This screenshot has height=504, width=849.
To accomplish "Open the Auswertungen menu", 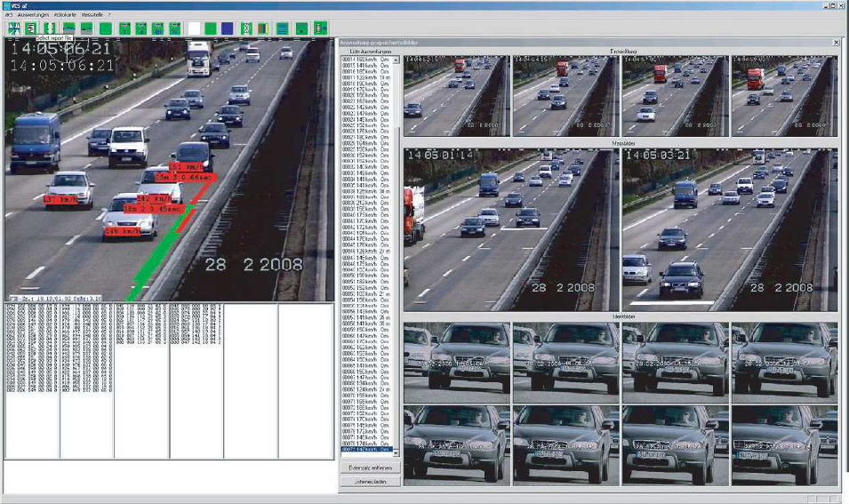I will [33, 14].
